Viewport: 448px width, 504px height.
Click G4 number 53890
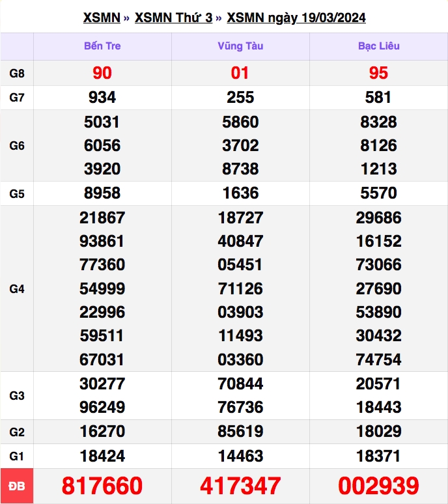pyautogui.click(x=378, y=313)
